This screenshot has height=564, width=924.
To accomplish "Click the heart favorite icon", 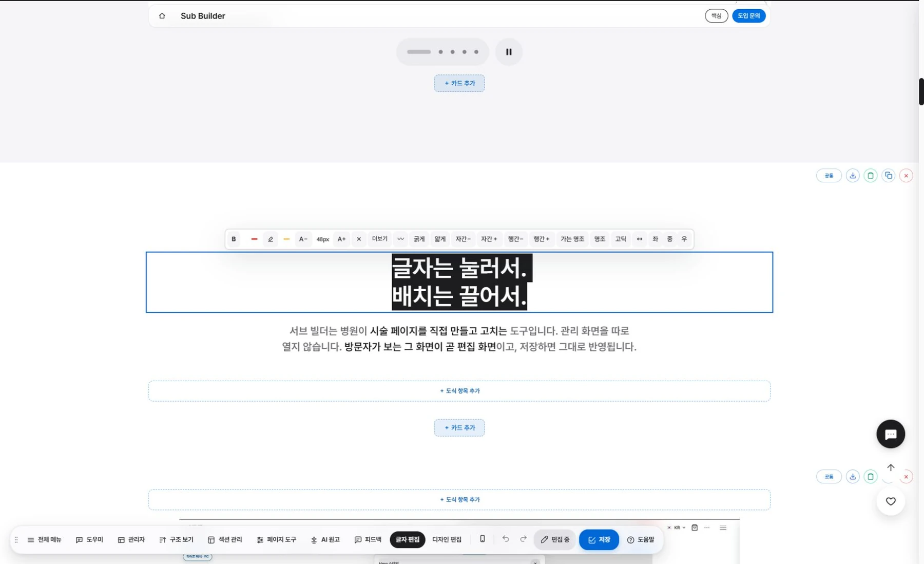I will 891,501.
